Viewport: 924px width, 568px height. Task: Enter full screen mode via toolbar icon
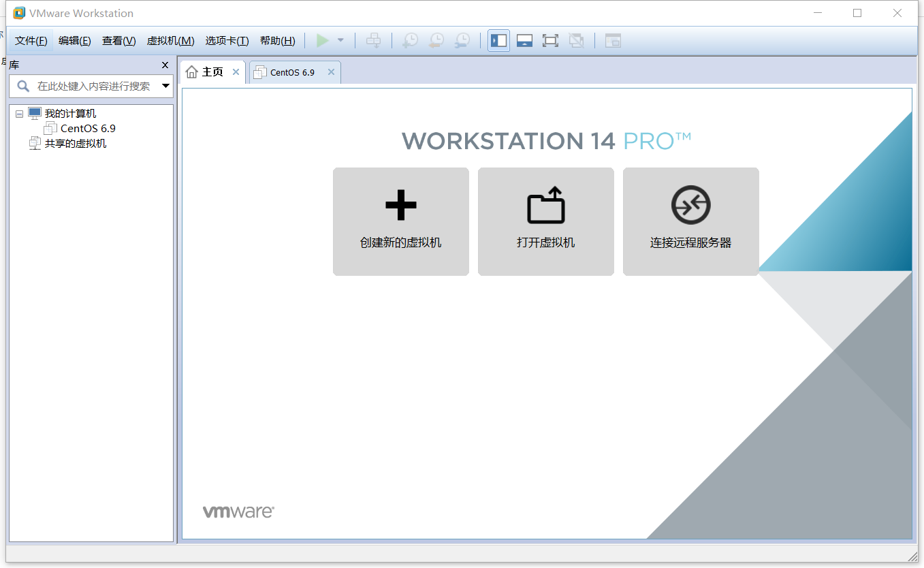click(550, 41)
